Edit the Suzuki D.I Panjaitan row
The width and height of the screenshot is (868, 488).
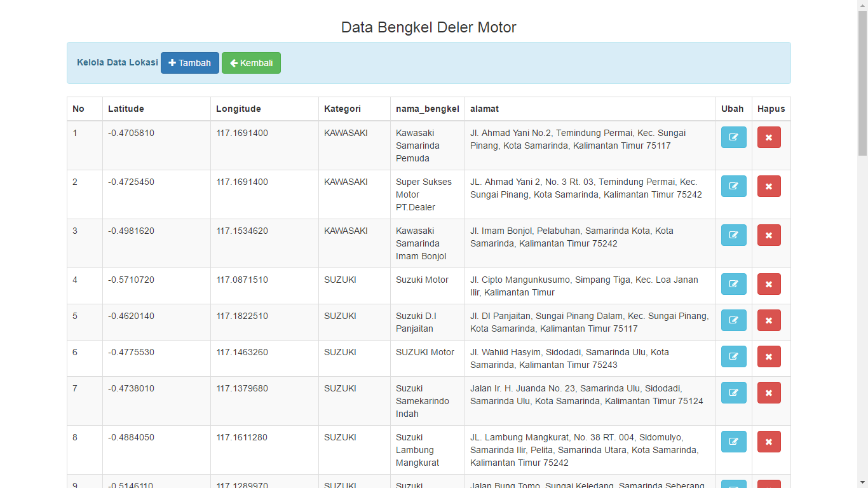coord(733,320)
